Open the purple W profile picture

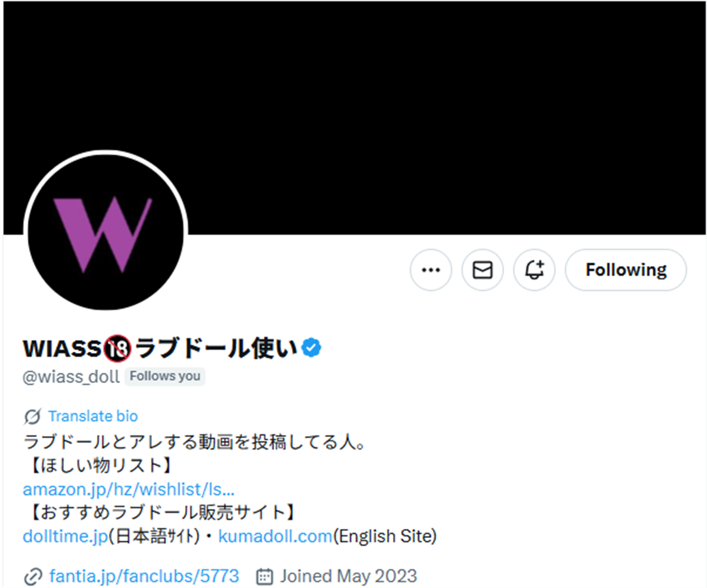(106, 232)
